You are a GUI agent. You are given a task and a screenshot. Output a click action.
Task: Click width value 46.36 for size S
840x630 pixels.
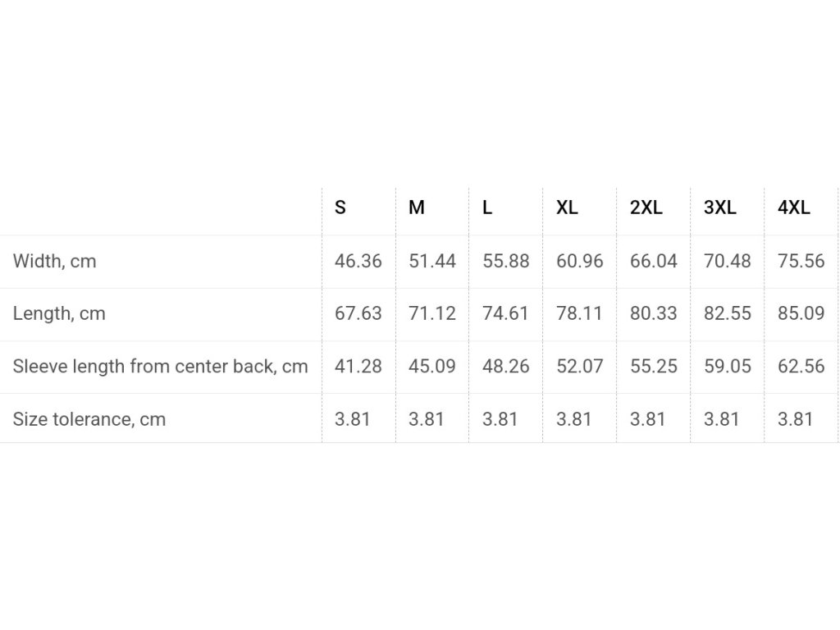(x=358, y=261)
